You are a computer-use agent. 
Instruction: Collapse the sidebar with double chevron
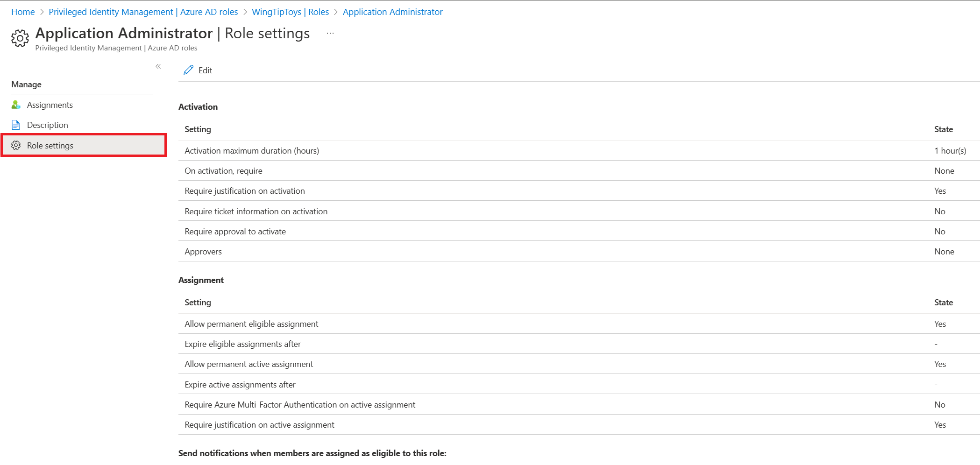point(158,66)
